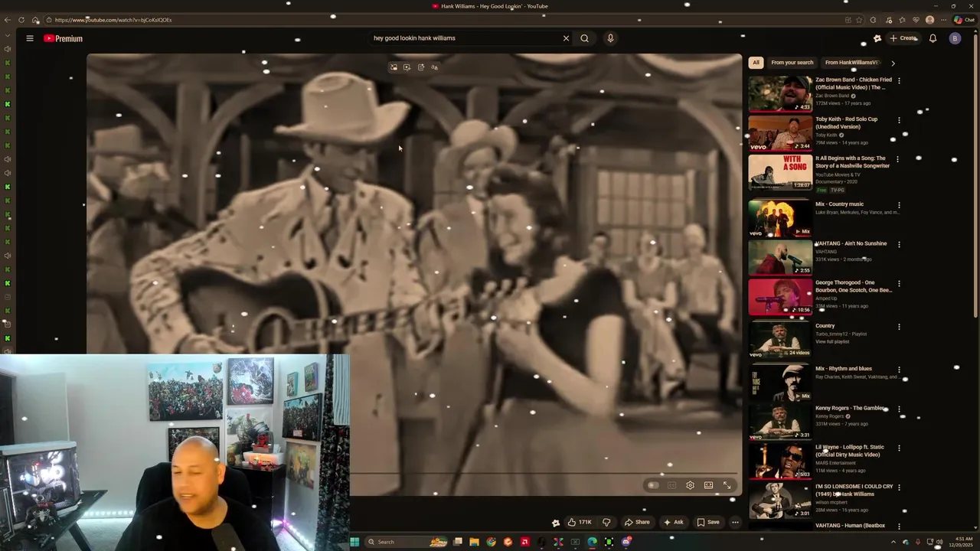This screenshot has width=980, height=551.
Task: Open the browser settings ellipsis menu
Action: click(x=943, y=20)
